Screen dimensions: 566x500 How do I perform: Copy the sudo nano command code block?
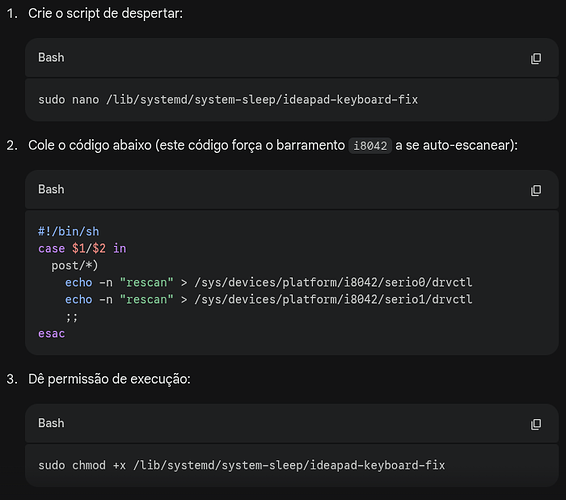point(536,58)
